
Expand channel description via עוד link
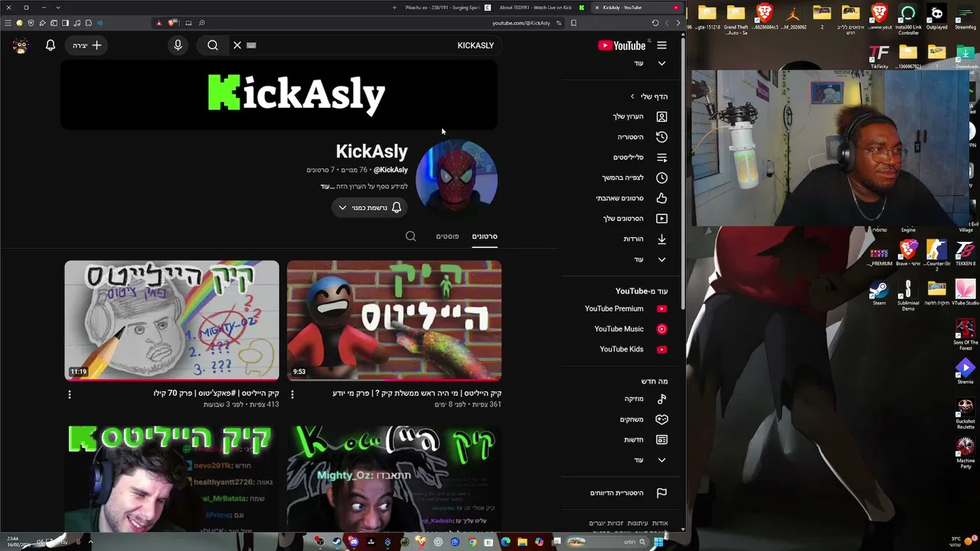328,186
